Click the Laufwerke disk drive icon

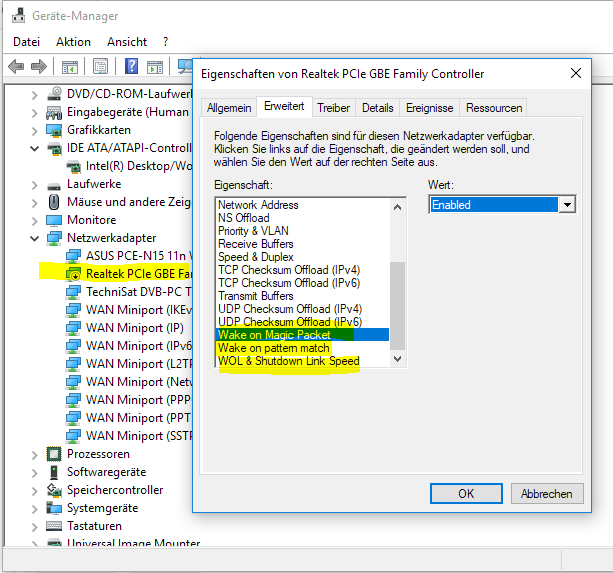pos(54,185)
